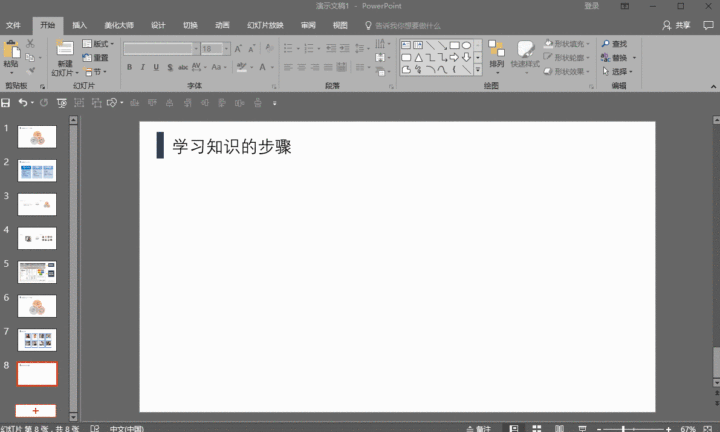Open the Shape Fill dropdown

(x=567, y=44)
